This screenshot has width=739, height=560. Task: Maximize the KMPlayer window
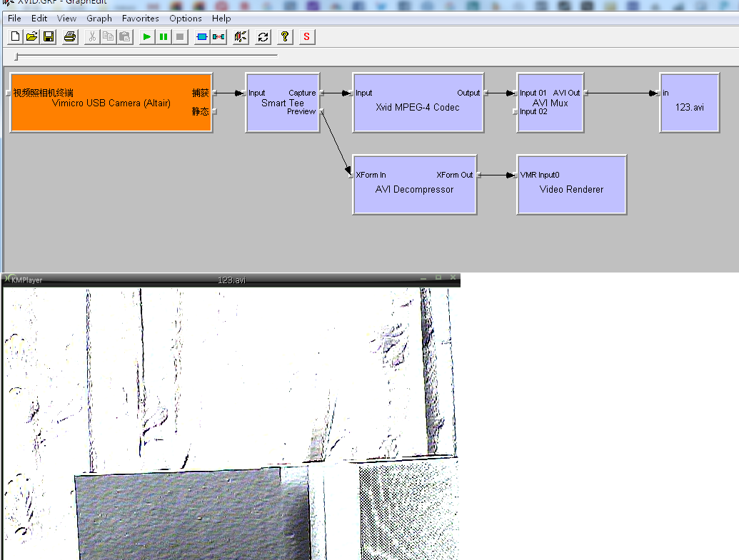pyautogui.click(x=438, y=278)
